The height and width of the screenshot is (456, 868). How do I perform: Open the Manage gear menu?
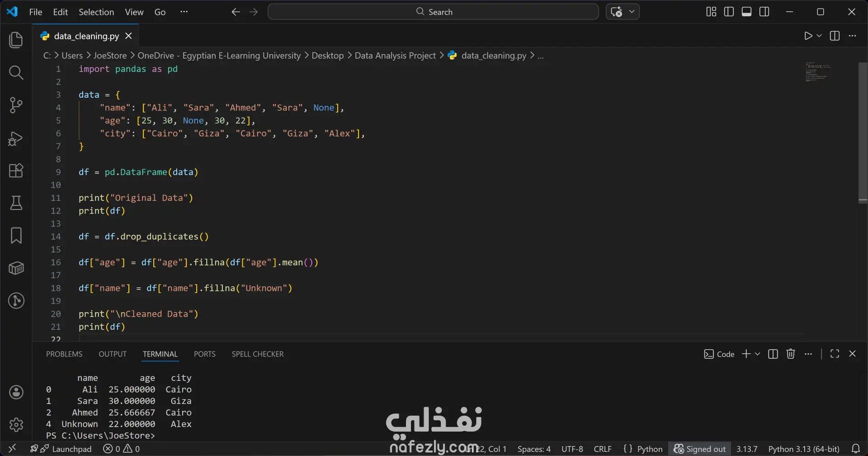click(16, 425)
